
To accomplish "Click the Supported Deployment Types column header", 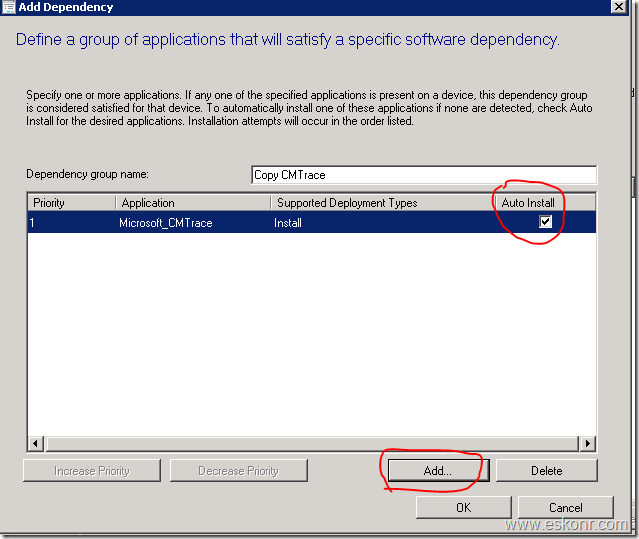I will [382, 203].
